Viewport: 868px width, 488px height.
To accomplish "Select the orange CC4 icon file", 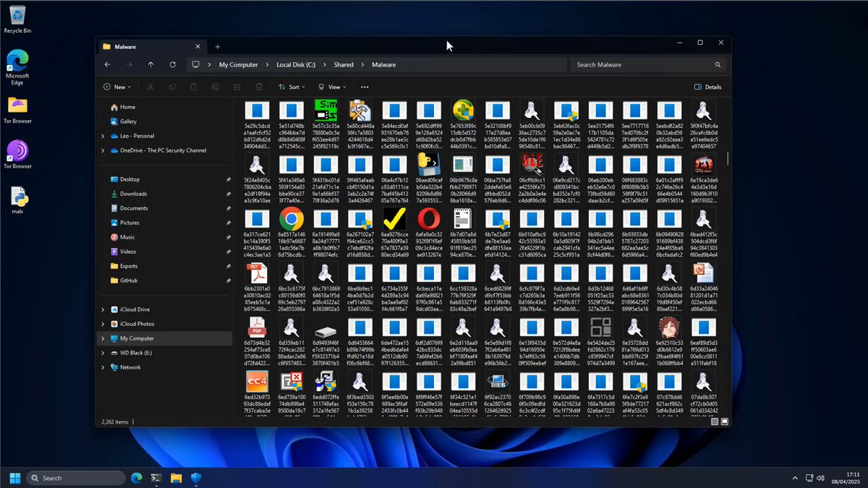I will pyautogui.click(x=257, y=381).
